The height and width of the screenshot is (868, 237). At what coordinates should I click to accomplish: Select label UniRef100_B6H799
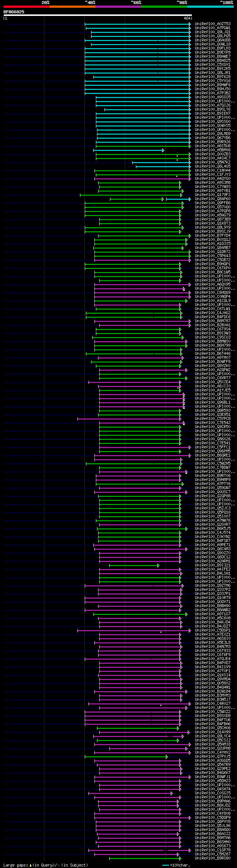[x=213, y=346]
